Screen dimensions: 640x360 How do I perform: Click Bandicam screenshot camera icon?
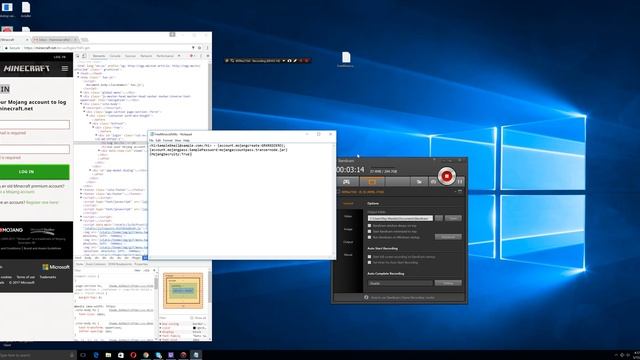click(x=433, y=182)
